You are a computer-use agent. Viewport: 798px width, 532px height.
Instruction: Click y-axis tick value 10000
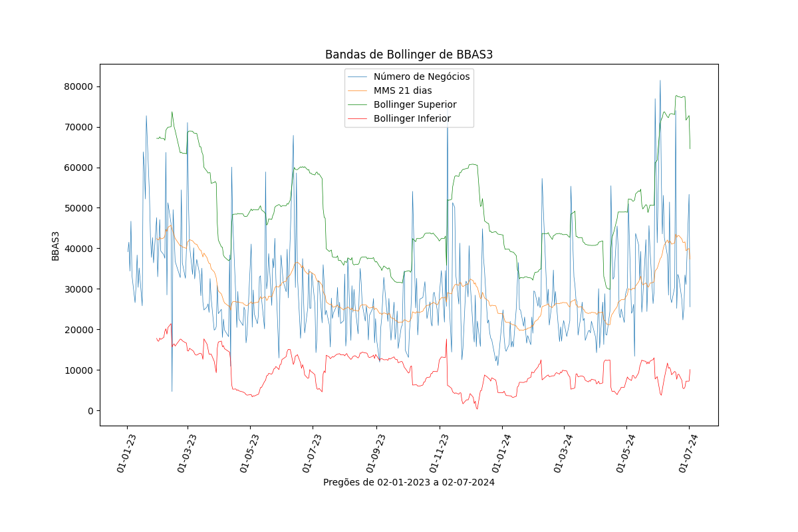point(79,370)
